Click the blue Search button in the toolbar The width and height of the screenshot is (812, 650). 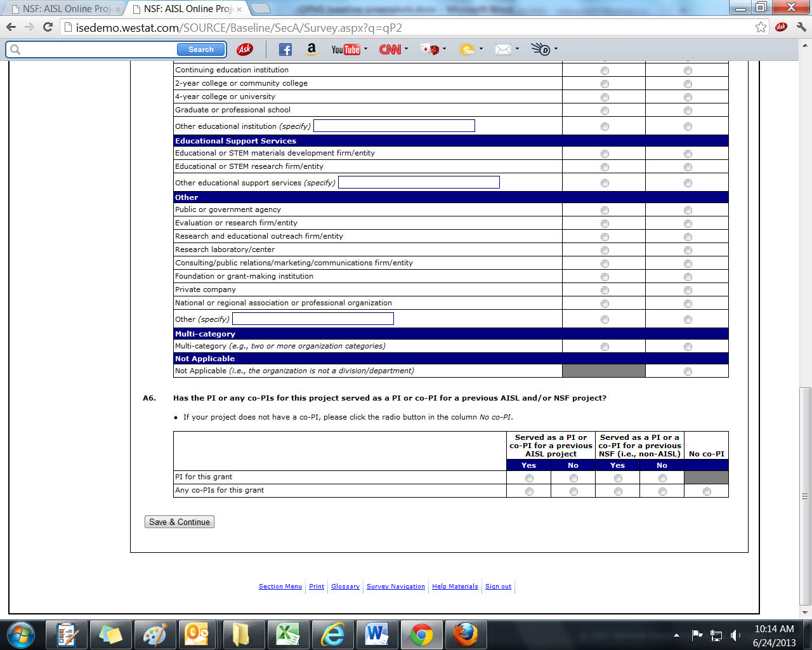[201, 50]
